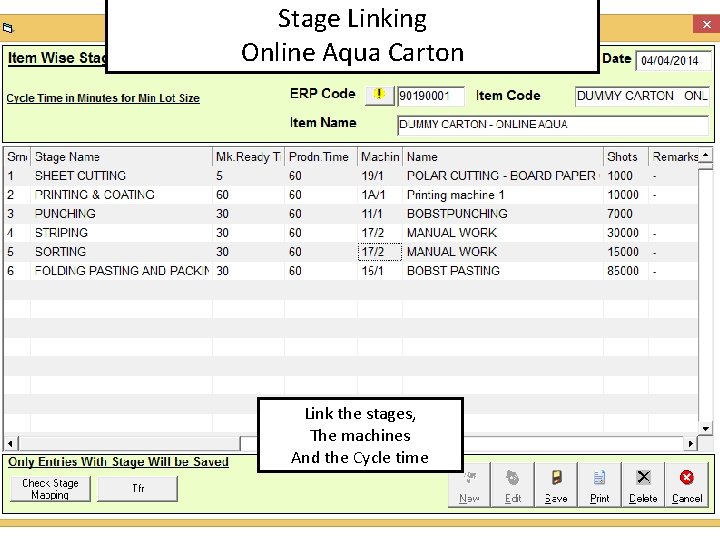Click the Tfr button

(138, 489)
